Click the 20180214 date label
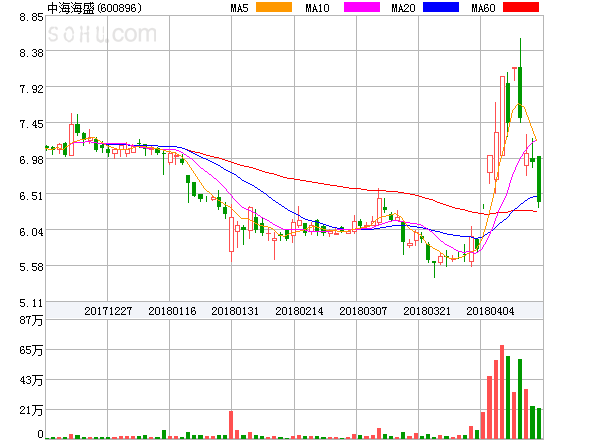Viewport: 600px width, 440px height. [299, 311]
